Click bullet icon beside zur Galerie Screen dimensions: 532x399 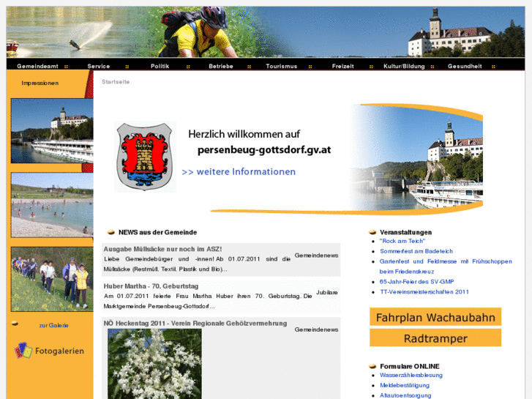[15, 324]
